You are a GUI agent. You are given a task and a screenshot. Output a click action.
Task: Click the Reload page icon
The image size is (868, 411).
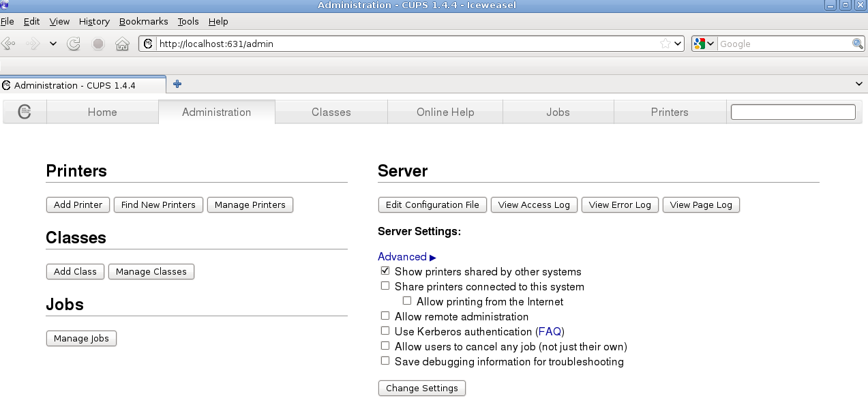click(74, 44)
